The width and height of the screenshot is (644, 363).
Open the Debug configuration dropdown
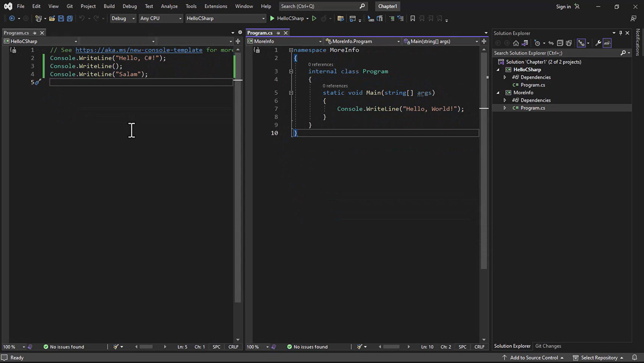123,18
